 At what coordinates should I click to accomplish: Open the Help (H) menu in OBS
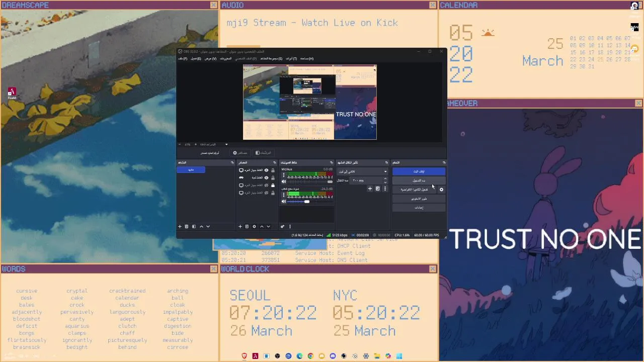[307, 58]
